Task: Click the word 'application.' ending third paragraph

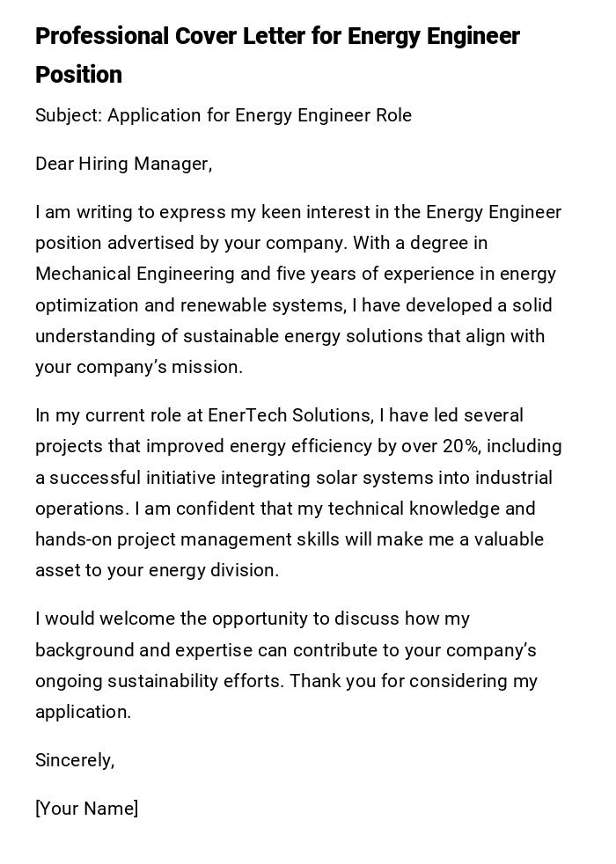Action: (83, 712)
